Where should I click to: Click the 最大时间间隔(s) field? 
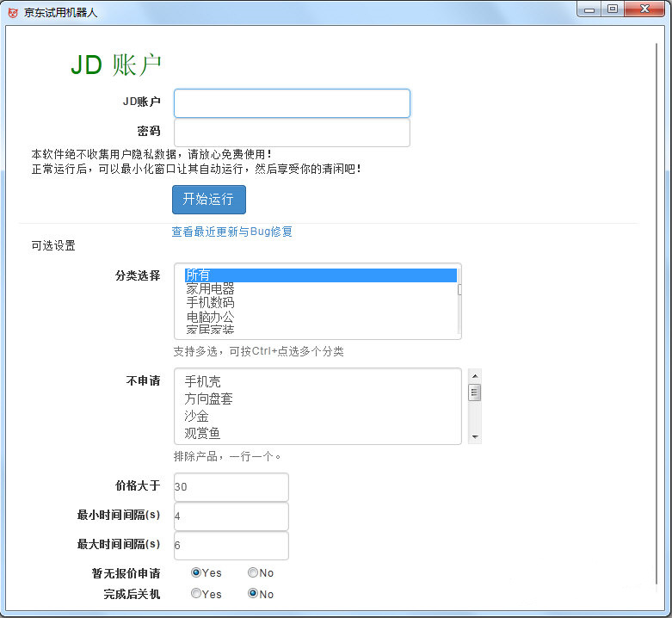(231, 545)
